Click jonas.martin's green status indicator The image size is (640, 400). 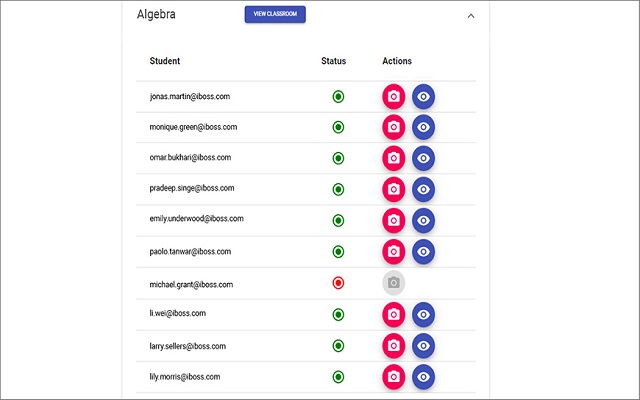[338, 97]
